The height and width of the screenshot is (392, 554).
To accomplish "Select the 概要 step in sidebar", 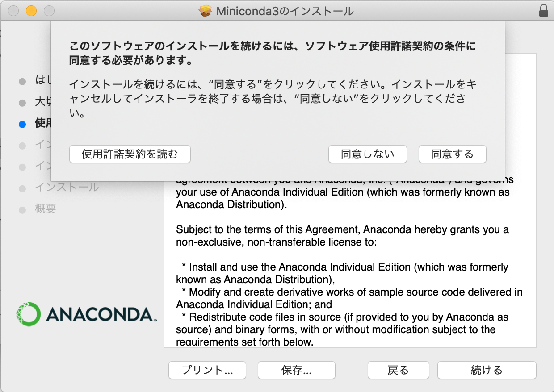I will pyautogui.click(x=46, y=209).
